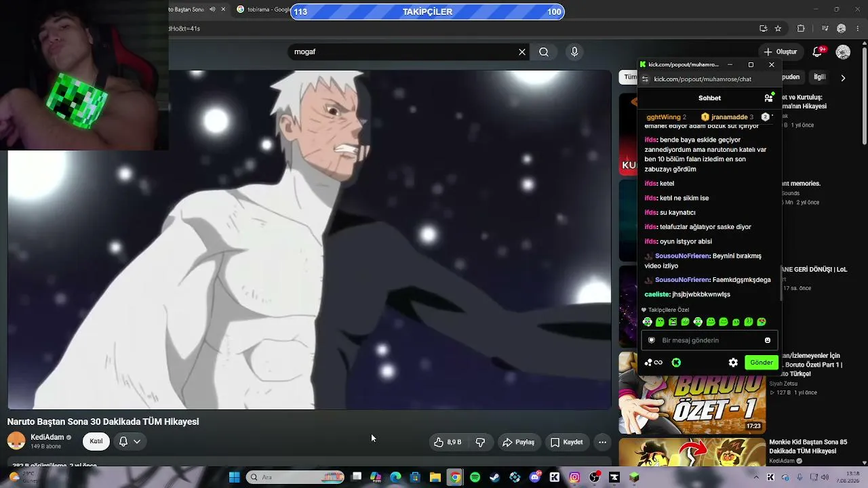Install app icon in the address bar

click(764, 28)
